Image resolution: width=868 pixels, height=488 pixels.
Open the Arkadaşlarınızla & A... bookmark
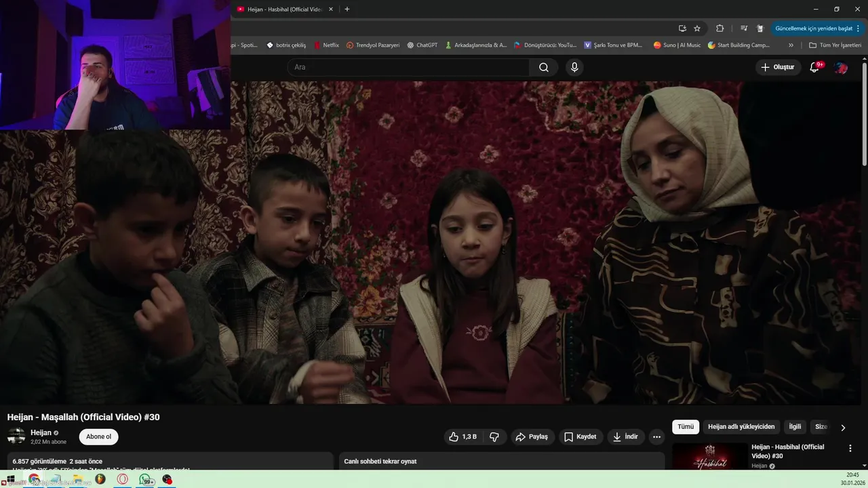(475, 45)
